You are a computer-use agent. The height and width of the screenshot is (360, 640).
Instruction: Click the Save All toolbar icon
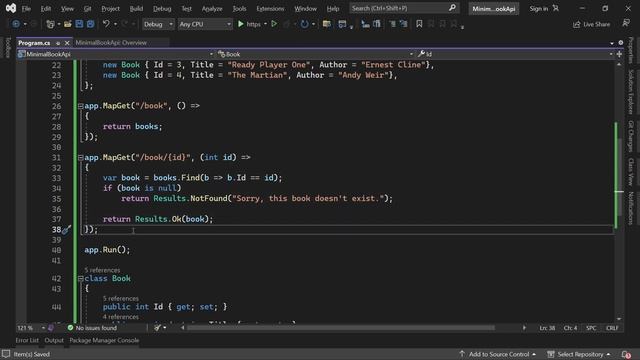click(x=90, y=24)
